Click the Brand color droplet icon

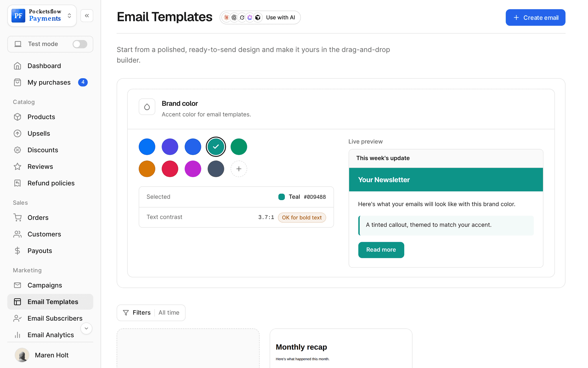coord(147,107)
